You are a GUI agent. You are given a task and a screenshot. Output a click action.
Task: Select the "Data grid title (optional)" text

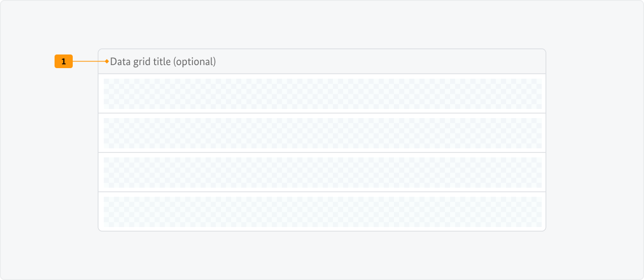click(163, 62)
